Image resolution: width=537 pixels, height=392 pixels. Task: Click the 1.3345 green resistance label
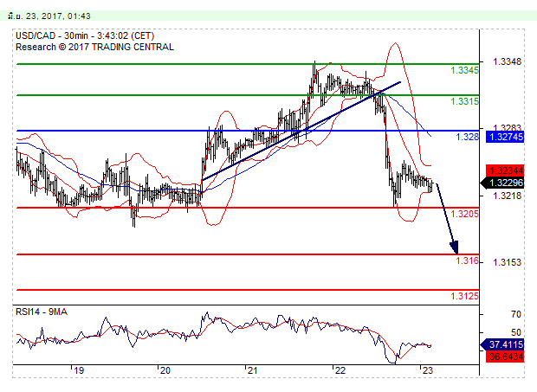pos(464,70)
